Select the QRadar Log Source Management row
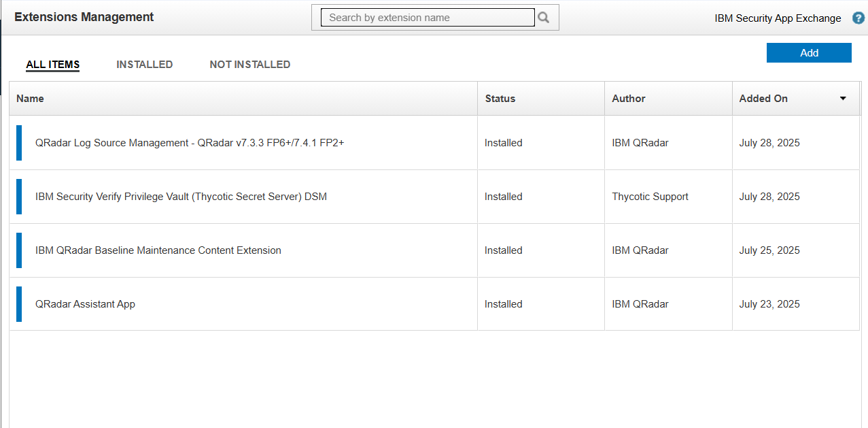Viewport: 868px width, 428px height. point(190,143)
